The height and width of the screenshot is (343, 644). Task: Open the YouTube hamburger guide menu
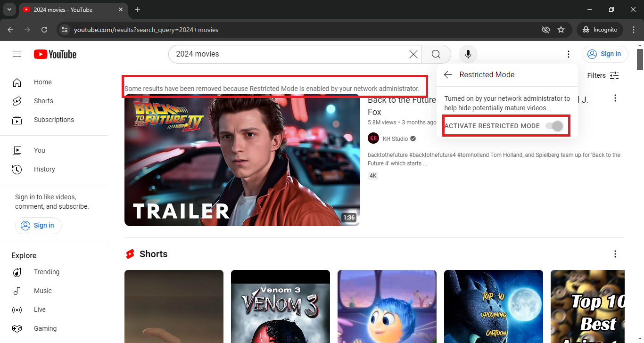(x=17, y=54)
